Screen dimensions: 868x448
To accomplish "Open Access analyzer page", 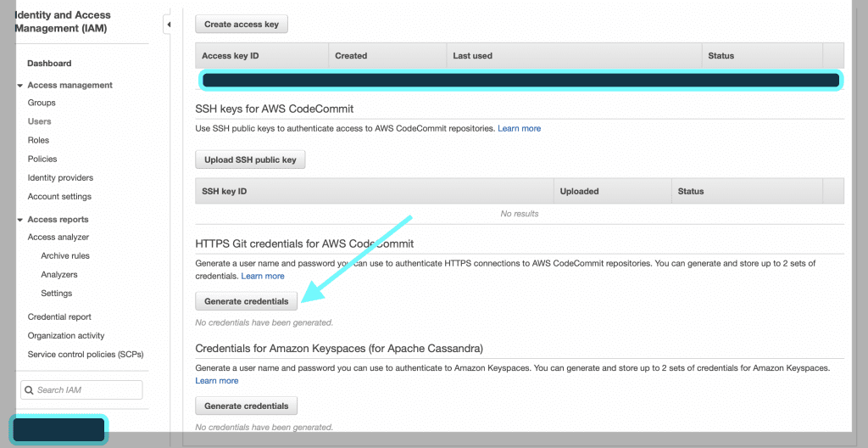I will 58,238.
